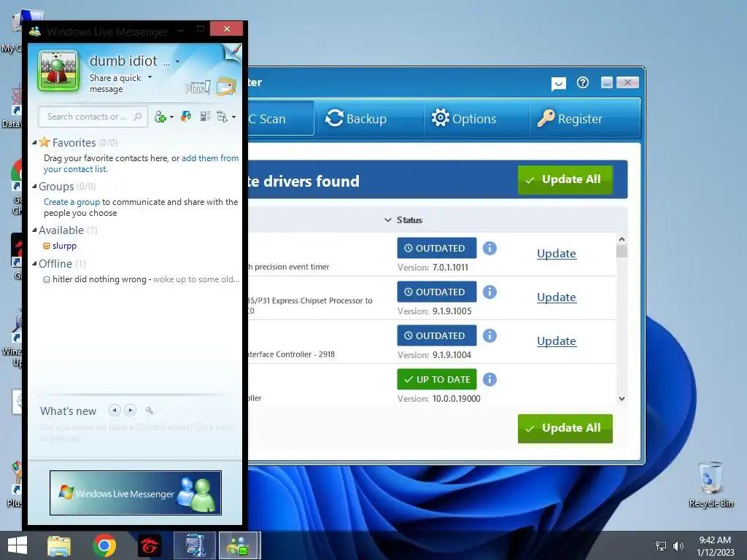Click the show menu icon in Messenger

222,117
